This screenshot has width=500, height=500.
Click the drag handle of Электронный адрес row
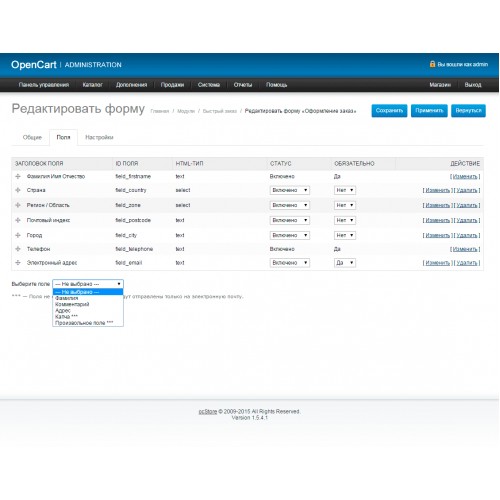click(18, 262)
